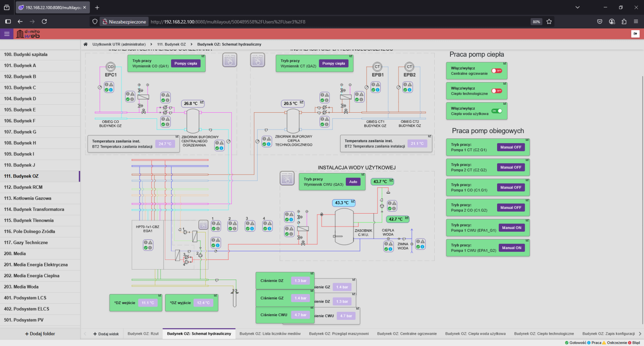Open popup icon on Ciśnienie DZ tile
Image resolution: width=644 pixels, height=346 pixels.
pyautogui.click(x=312, y=274)
